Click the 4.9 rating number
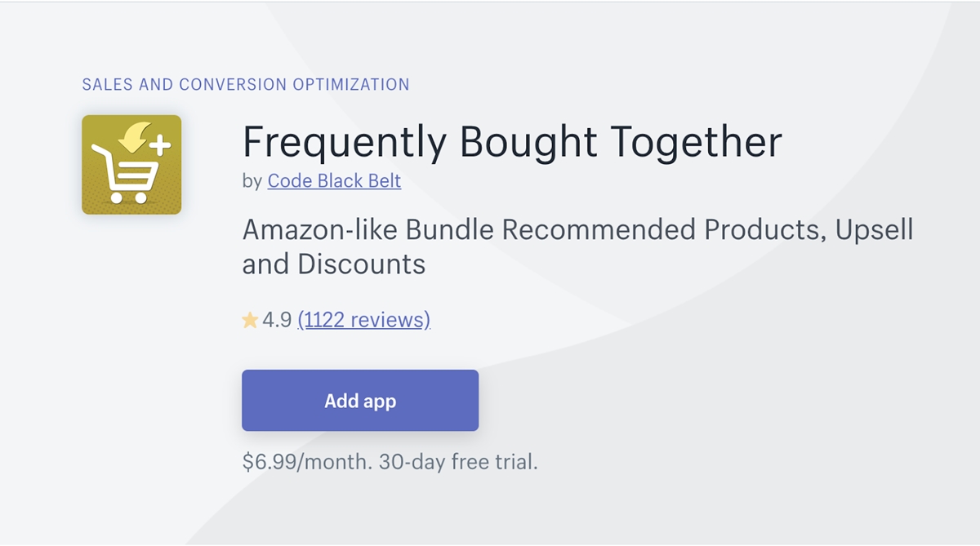This screenshot has width=980, height=546. 277,320
